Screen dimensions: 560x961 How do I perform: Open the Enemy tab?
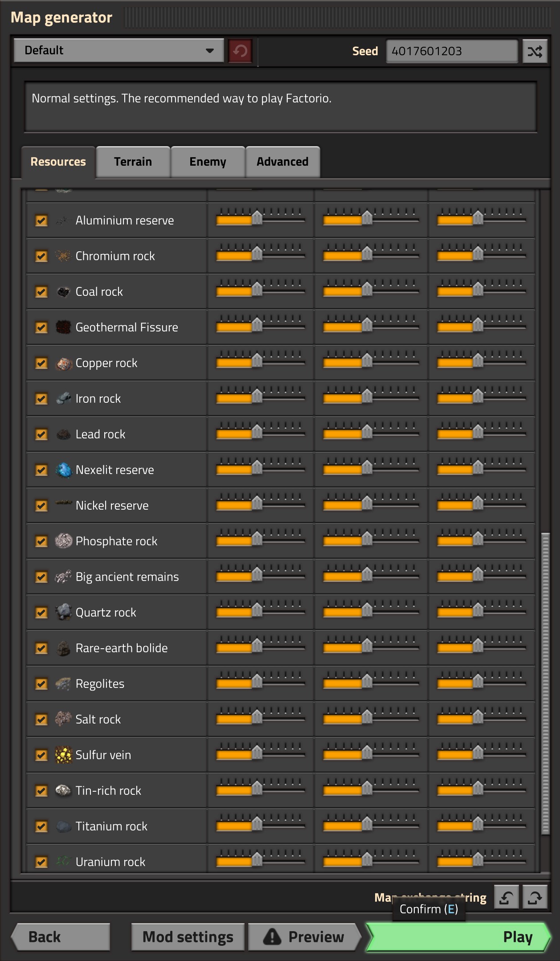pos(208,162)
